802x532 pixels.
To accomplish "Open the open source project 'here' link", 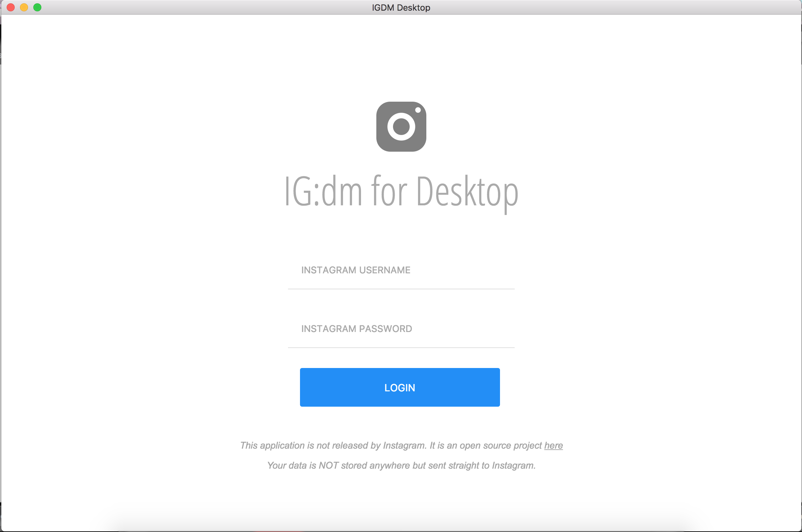I will [553, 445].
